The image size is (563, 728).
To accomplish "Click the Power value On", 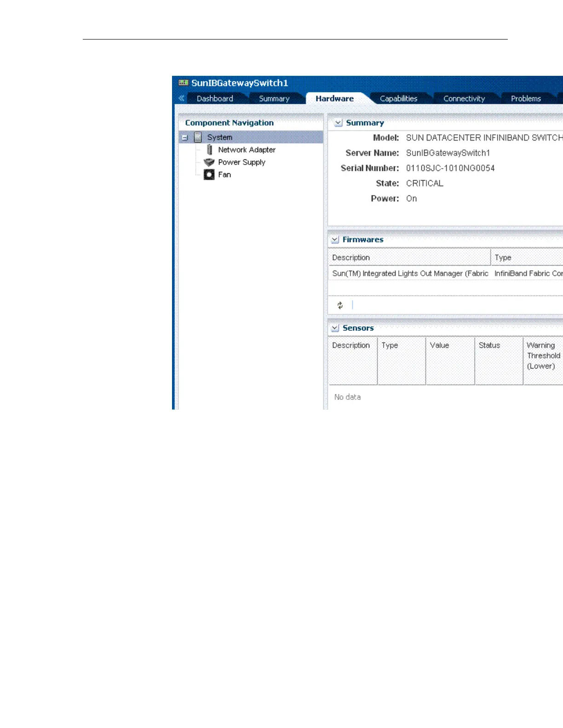I will pos(411,199).
